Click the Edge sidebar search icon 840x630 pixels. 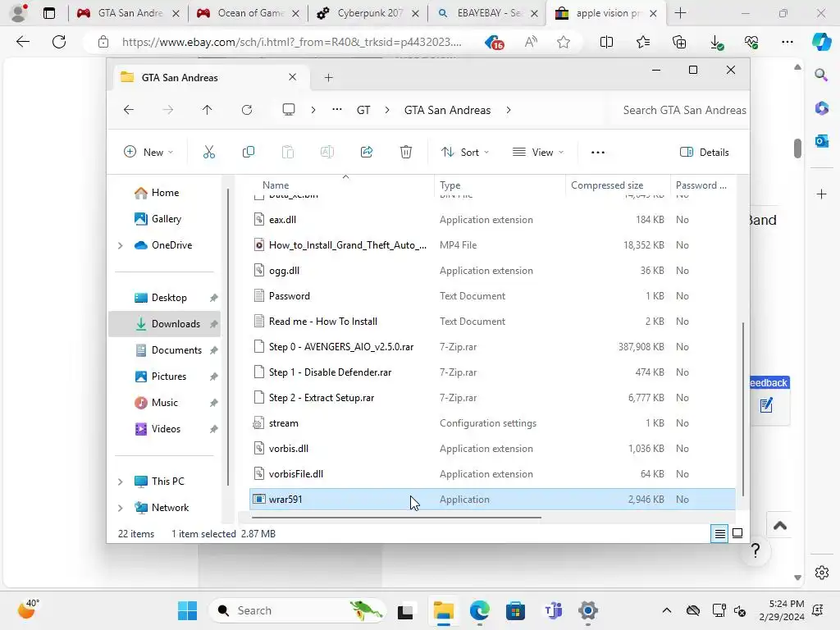821,75
